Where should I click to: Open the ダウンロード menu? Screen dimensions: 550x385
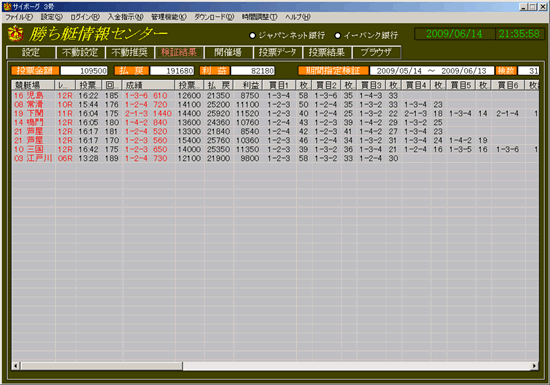coord(214,17)
